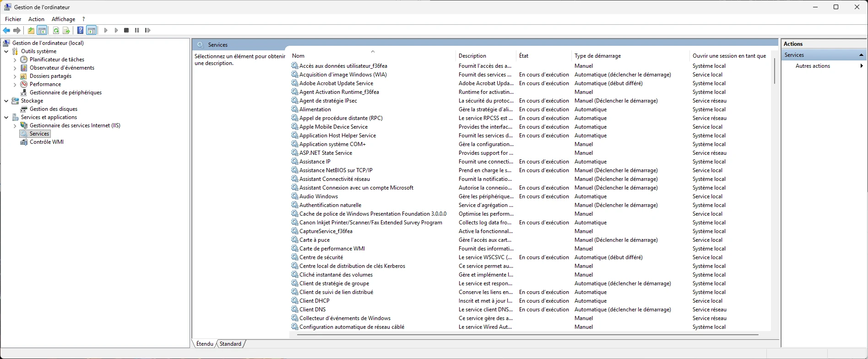Open the Action menu
This screenshot has height=359, width=868.
tap(37, 19)
